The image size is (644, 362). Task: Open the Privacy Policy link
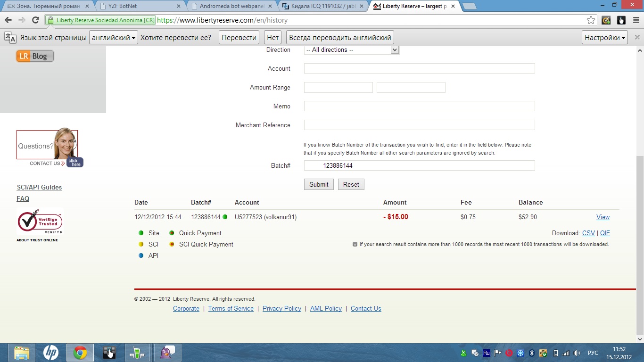click(282, 308)
